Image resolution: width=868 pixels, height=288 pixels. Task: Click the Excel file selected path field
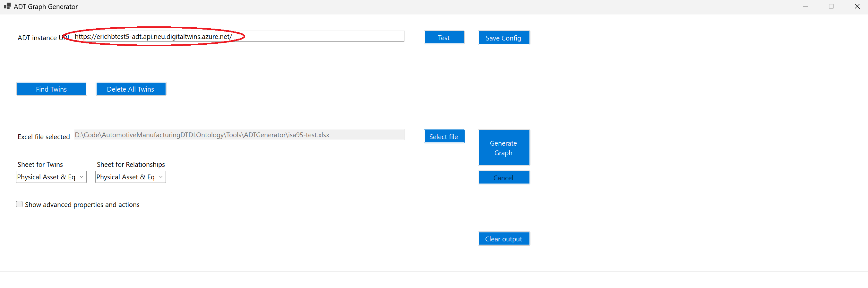(238, 135)
